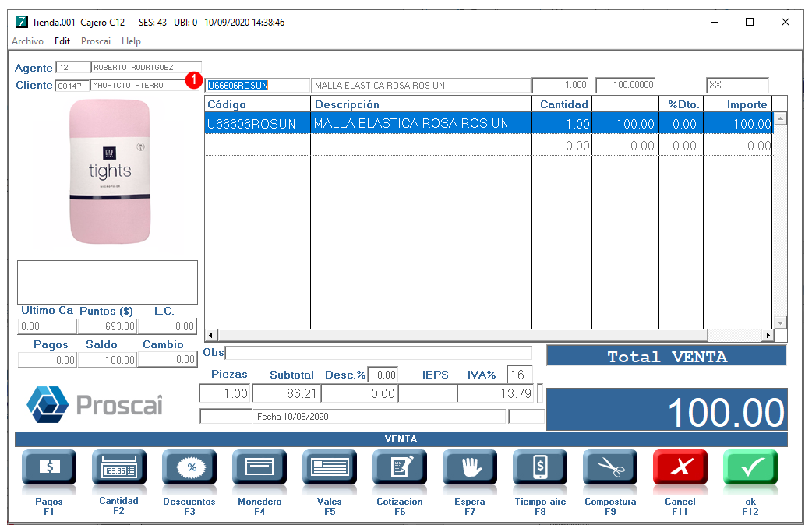Open the Help menu
This screenshot has height=532, width=812.
[131, 41]
